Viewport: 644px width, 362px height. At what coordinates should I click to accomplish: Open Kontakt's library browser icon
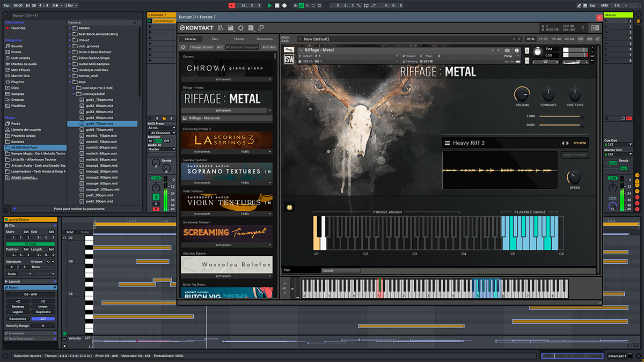pos(221,28)
